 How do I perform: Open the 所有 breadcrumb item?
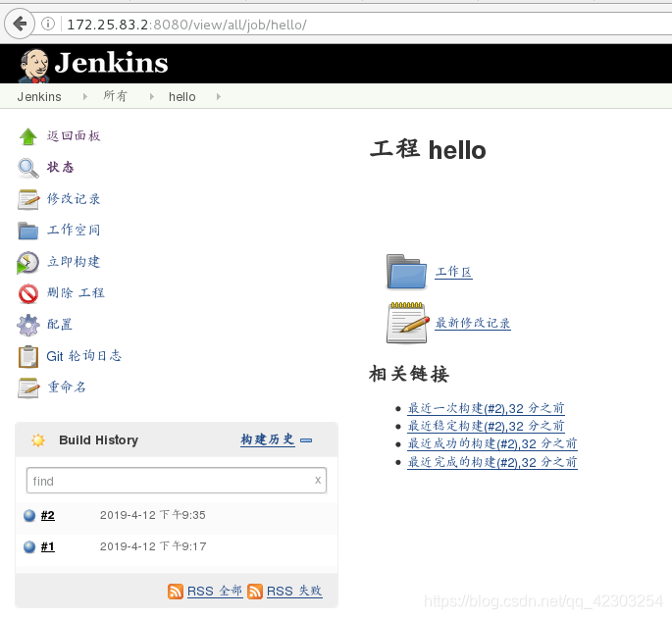116,96
